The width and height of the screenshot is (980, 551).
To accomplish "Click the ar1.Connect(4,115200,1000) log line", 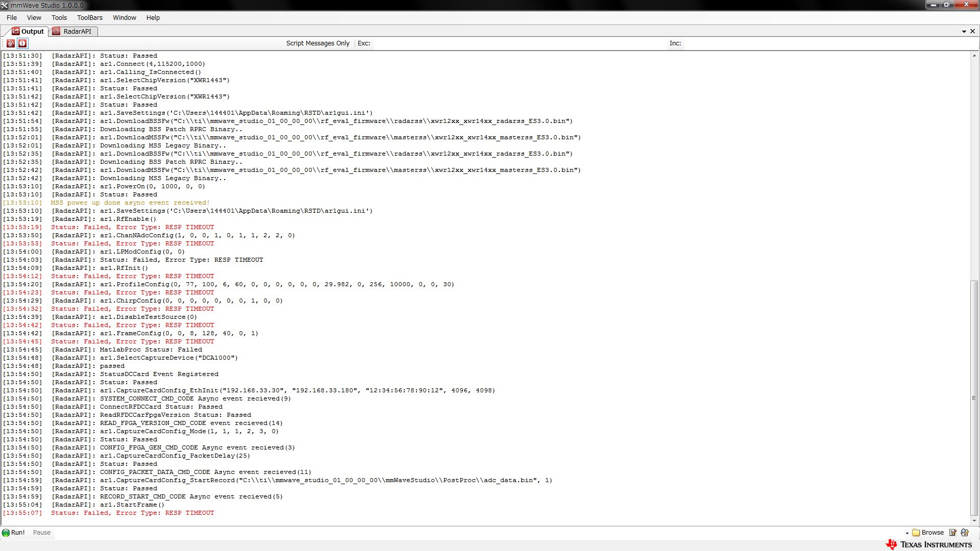I will 104,64.
